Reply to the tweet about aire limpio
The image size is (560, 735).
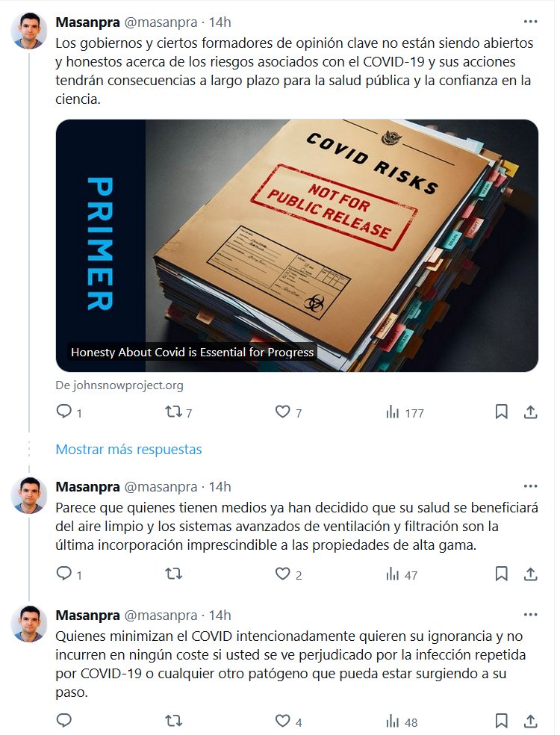coord(63,574)
